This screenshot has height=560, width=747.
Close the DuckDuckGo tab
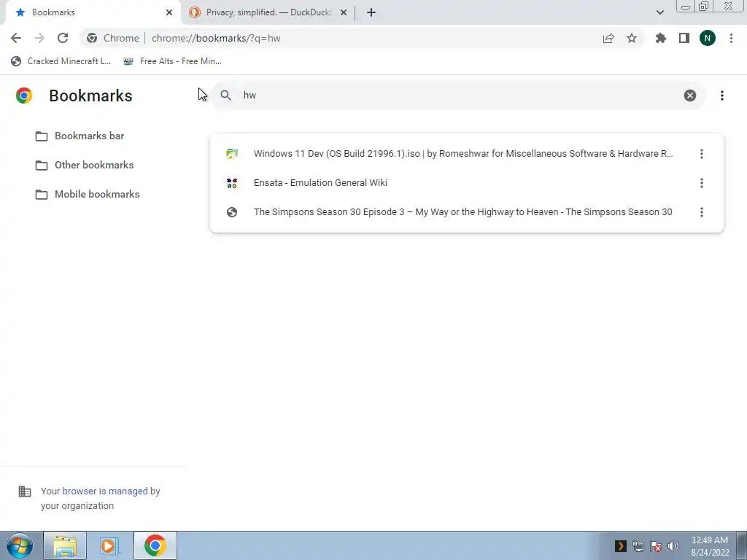(344, 12)
